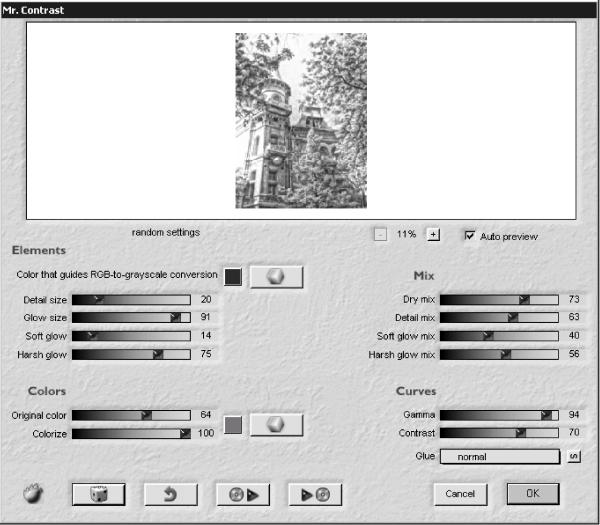
Task: Click the Contrast value 70
Action: point(574,432)
